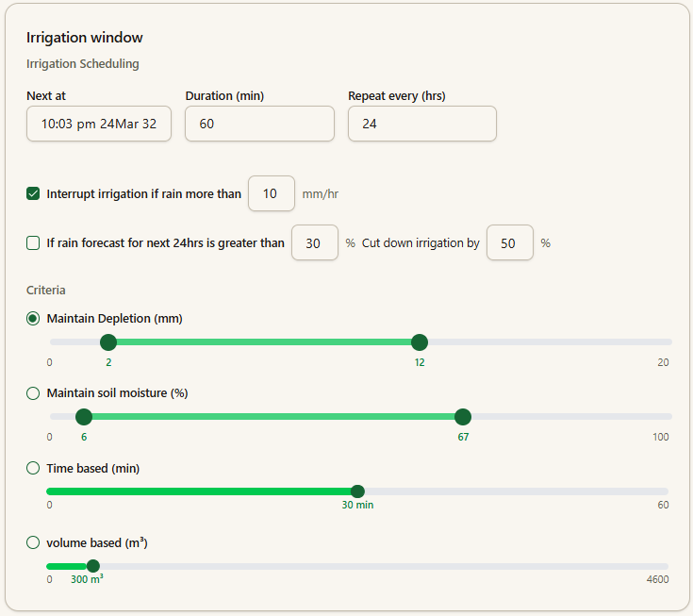The width and height of the screenshot is (693, 616).
Task: Click the 'Maintain soil moisture (%)' label text
Action: tap(117, 393)
